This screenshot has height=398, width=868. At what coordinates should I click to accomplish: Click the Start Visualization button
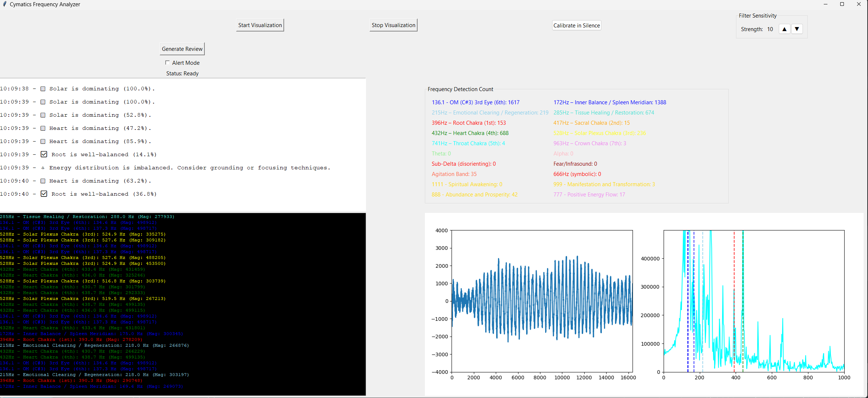tap(260, 25)
